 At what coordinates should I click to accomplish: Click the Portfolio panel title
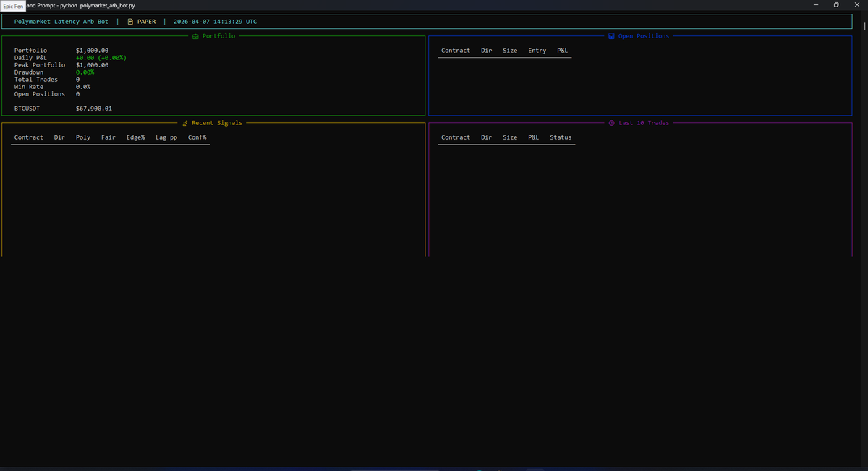[218, 36]
